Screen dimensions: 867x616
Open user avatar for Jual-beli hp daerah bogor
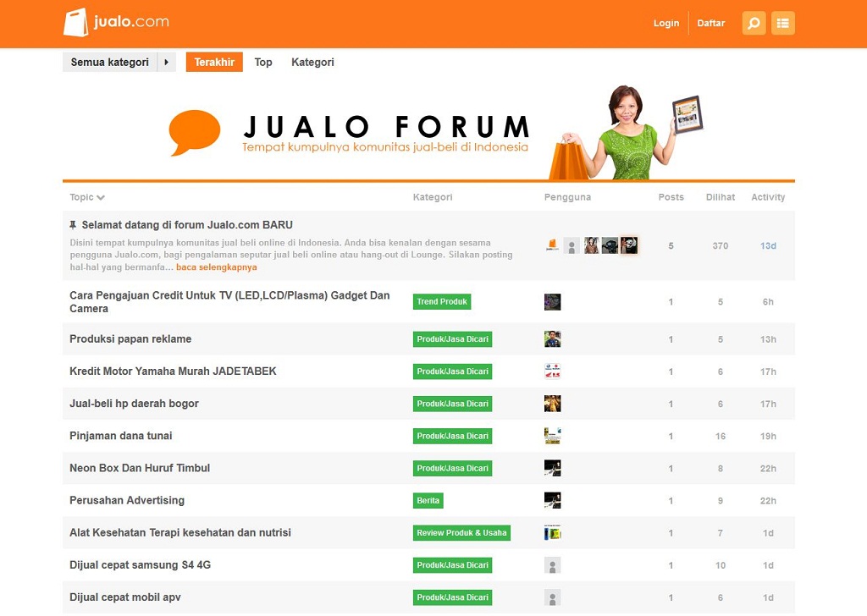[x=552, y=404]
